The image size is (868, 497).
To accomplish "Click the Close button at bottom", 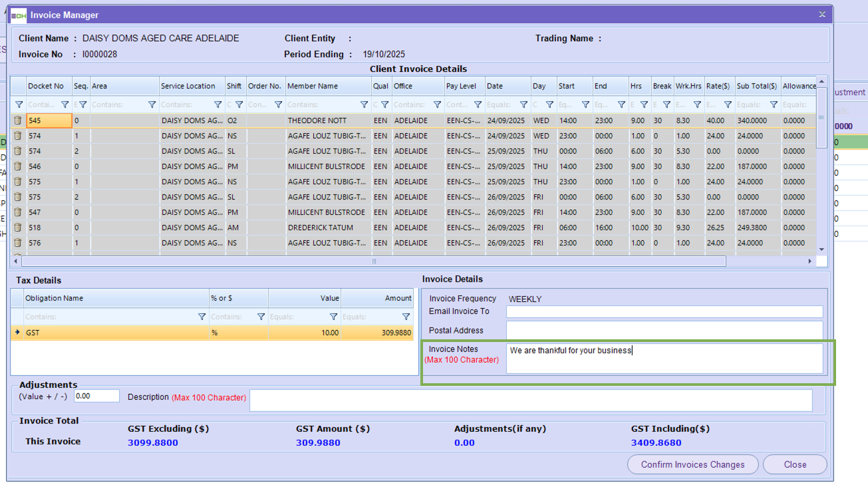I will [795, 464].
